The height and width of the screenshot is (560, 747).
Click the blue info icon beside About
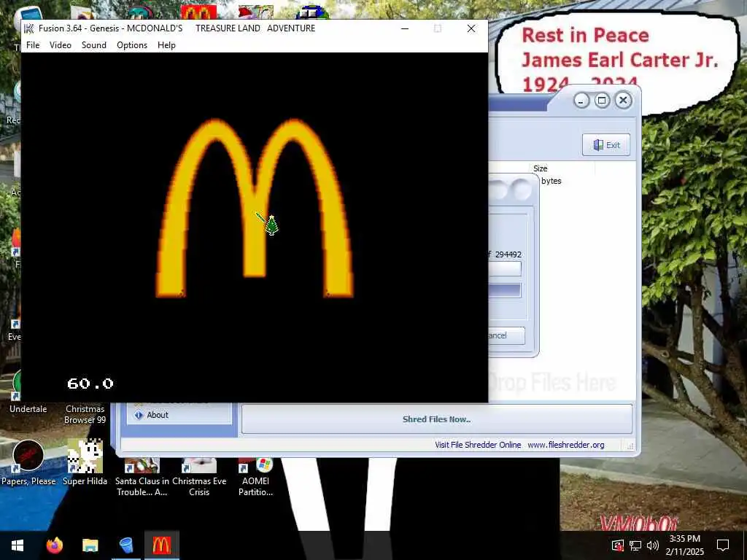(x=139, y=415)
